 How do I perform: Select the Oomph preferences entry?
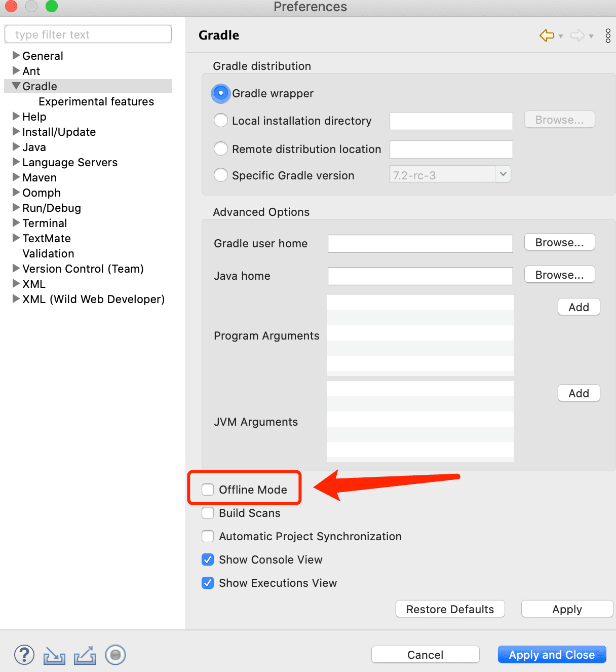click(x=42, y=193)
